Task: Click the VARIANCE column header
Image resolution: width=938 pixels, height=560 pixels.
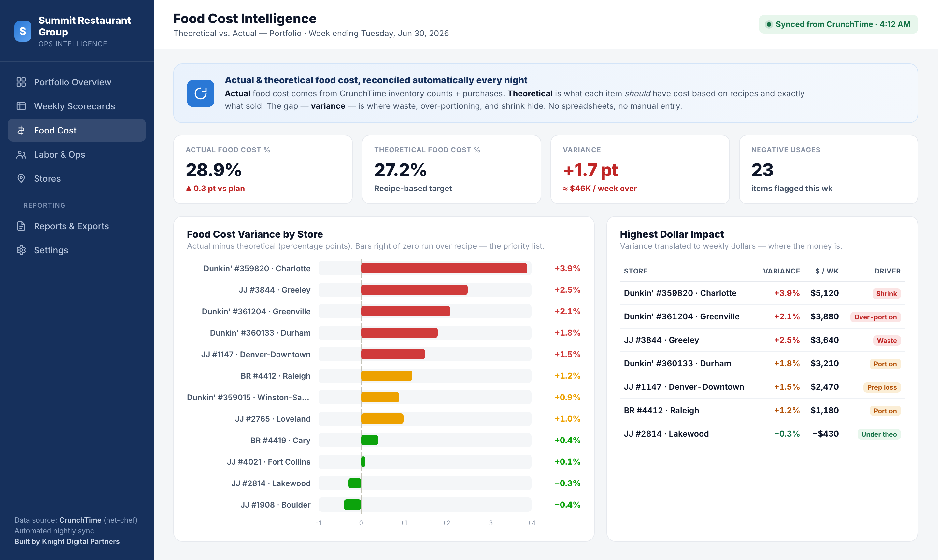Action: pyautogui.click(x=781, y=271)
